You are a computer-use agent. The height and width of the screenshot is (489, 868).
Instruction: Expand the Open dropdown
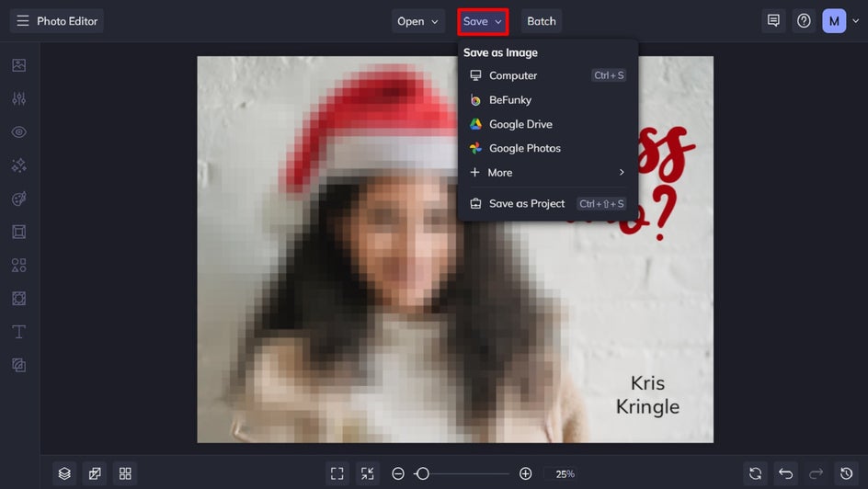[418, 21]
